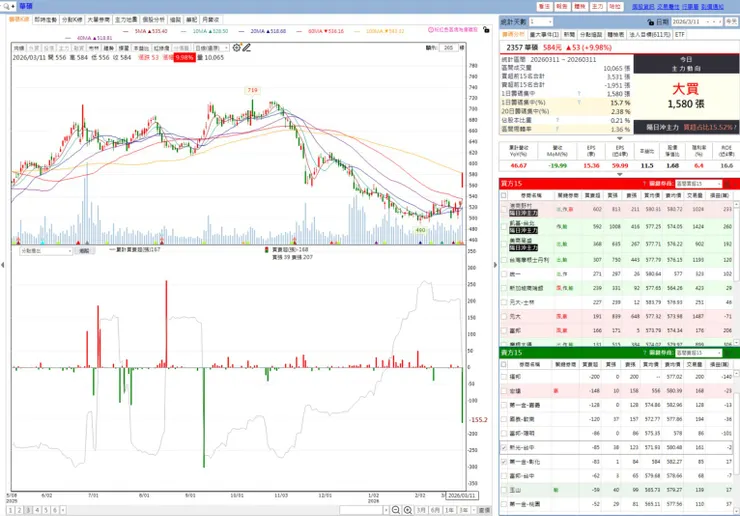Click the 今天 date button
This screenshot has width=740, height=516.
click(x=731, y=22)
